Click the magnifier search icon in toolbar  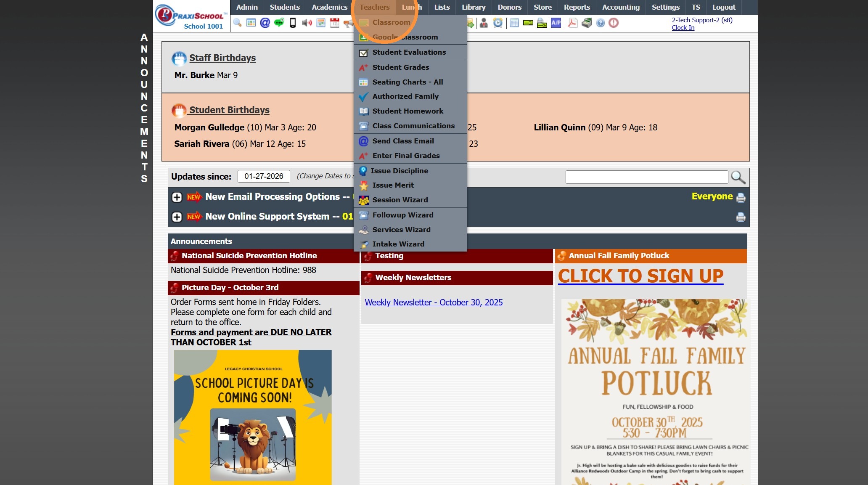click(x=237, y=23)
